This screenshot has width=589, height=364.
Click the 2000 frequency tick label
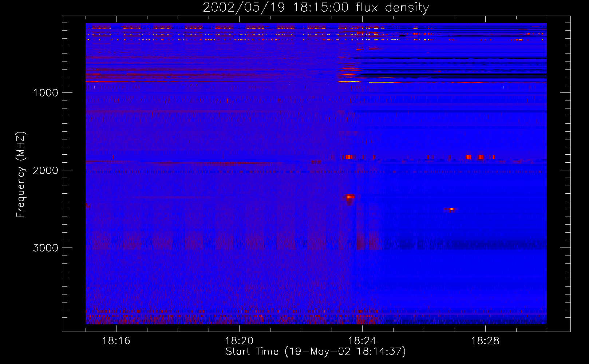pos(46,170)
